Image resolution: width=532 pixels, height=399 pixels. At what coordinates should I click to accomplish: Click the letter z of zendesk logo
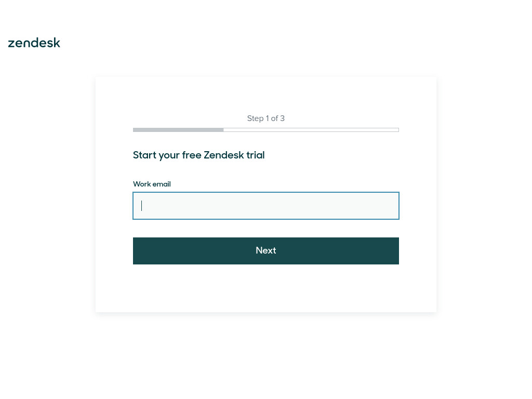pyautogui.click(x=11, y=44)
